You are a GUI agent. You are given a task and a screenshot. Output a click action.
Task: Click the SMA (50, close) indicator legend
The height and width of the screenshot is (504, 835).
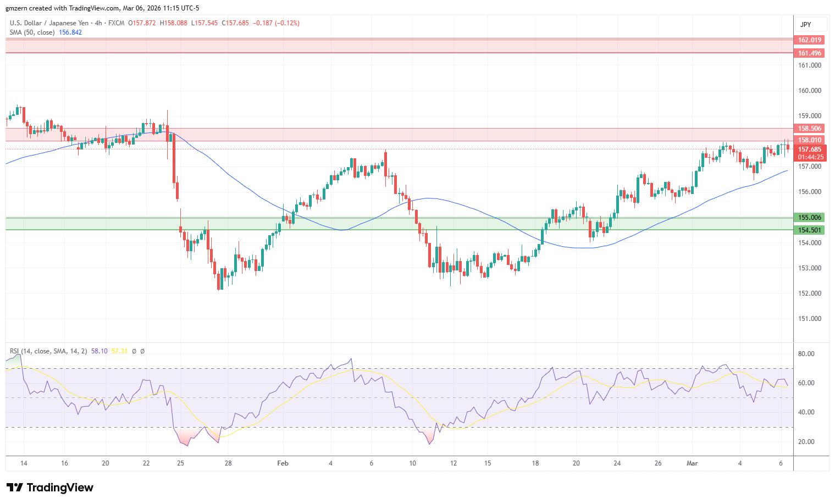point(32,32)
